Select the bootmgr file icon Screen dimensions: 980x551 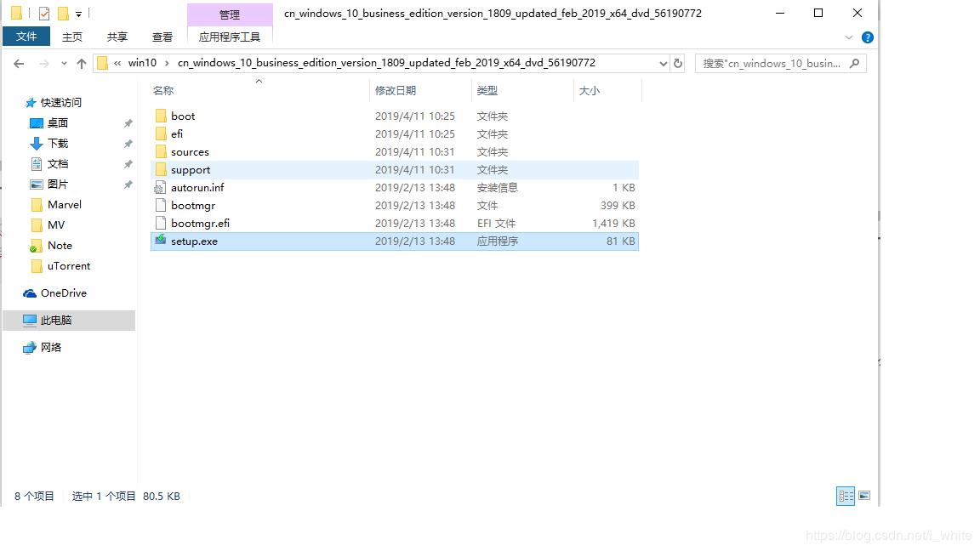pos(161,206)
